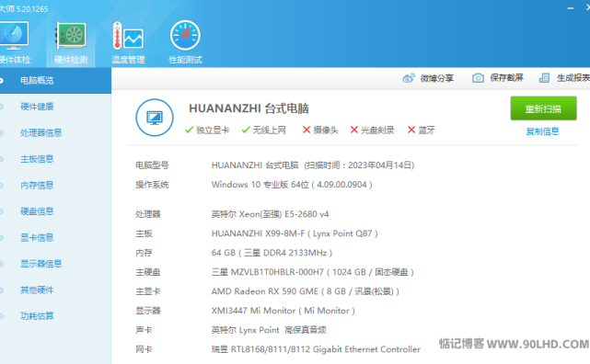
Task: Minimize the window
Action: (x=571, y=8)
